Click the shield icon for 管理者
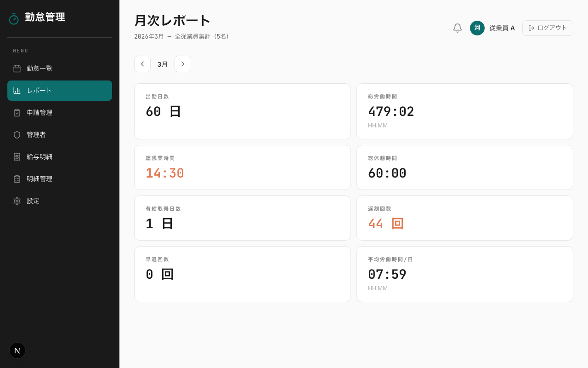This screenshot has height=368, width=588. click(17, 135)
